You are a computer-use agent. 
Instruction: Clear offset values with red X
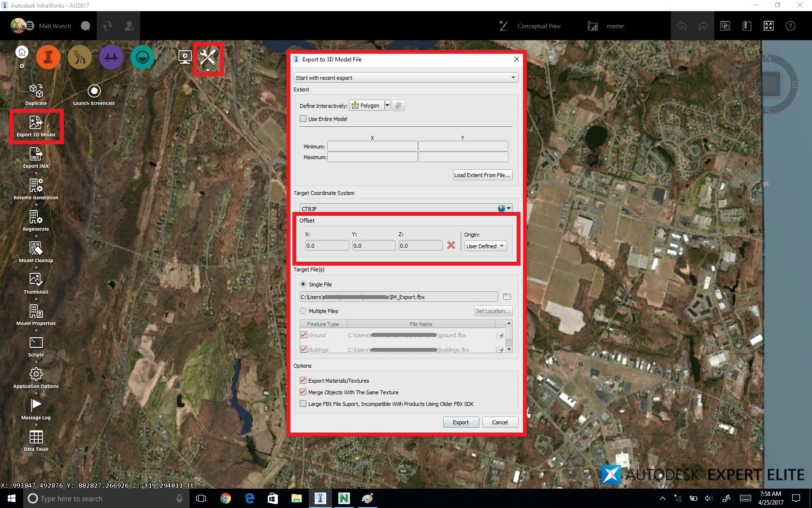pyautogui.click(x=451, y=245)
